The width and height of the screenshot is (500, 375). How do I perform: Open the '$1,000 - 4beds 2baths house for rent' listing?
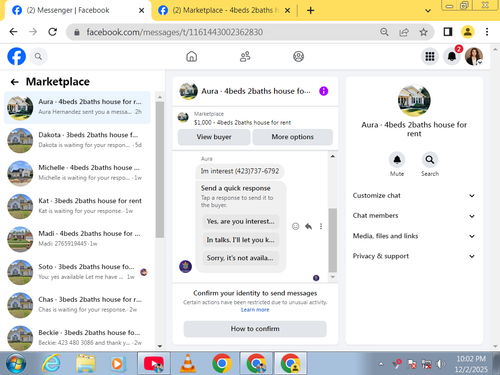(x=242, y=123)
